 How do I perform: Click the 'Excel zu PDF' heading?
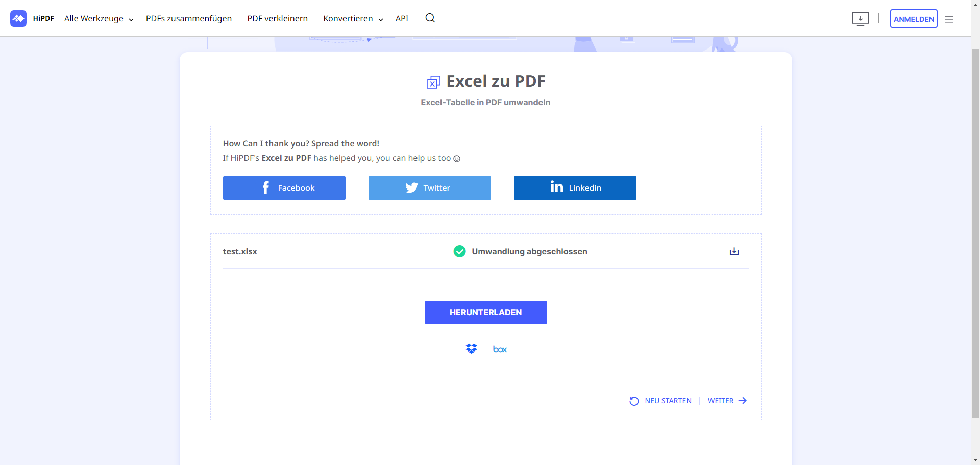[x=496, y=81]
